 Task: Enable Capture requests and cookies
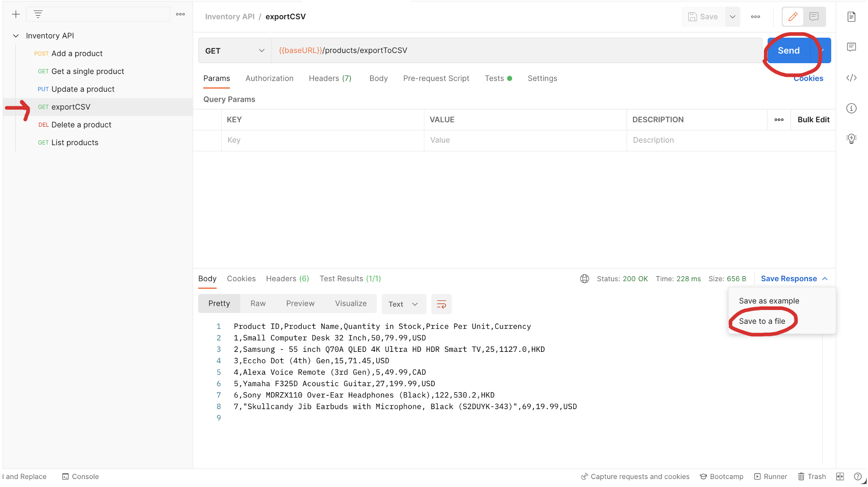point(635,477)
